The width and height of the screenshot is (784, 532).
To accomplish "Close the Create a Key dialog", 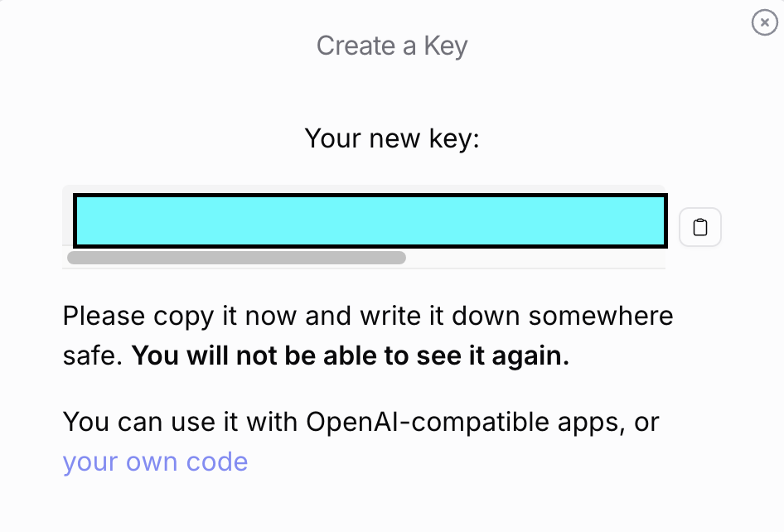I will (764, 22).
